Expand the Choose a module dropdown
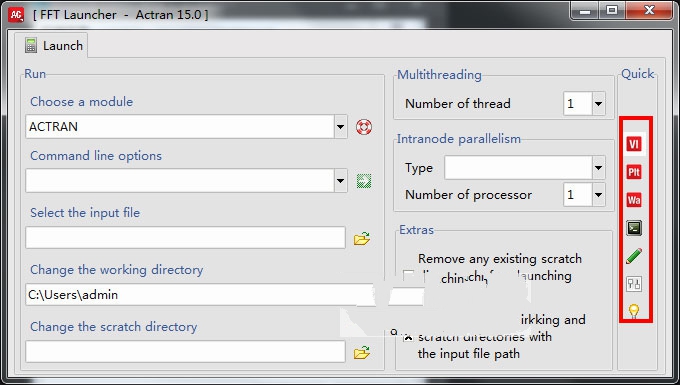 (x=340, y=127)
